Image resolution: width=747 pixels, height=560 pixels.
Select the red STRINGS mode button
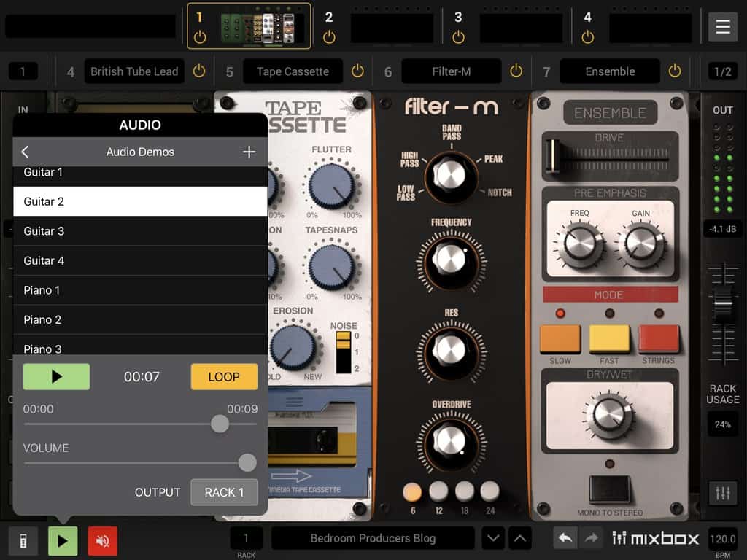(659, 338)
